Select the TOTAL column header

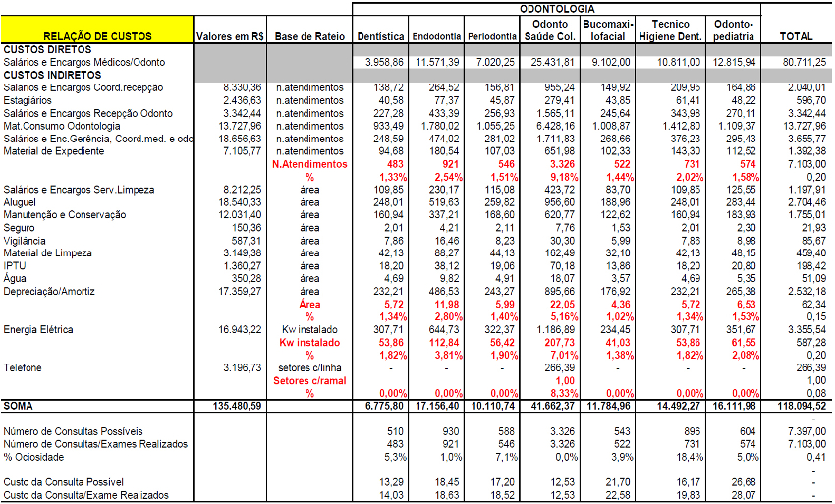click(x=795, y=36)
